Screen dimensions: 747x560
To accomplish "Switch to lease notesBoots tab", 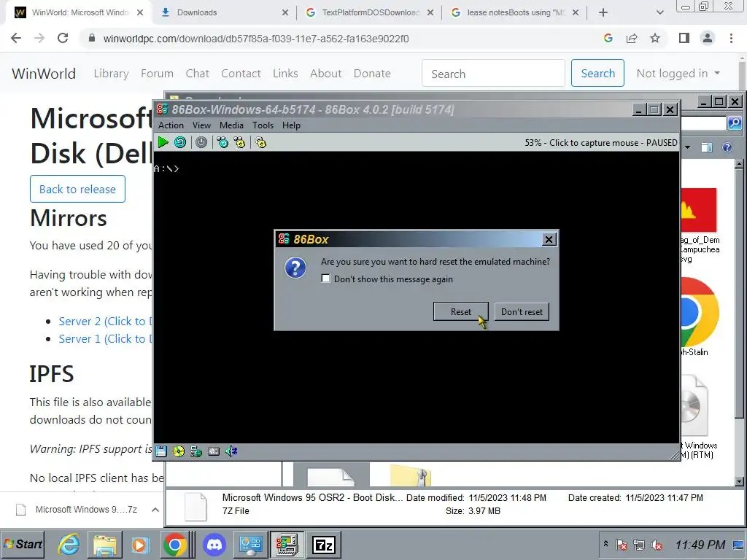I will click(514, 12).
